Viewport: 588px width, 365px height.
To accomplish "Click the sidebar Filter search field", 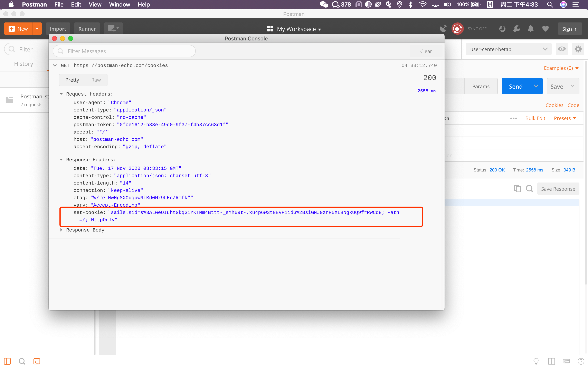I will point(27,49).
